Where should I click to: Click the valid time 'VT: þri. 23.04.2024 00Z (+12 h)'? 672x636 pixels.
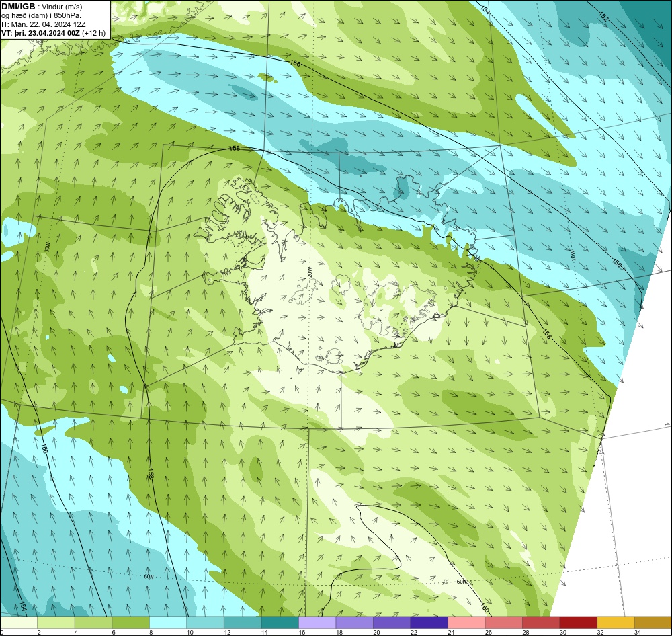point(53,32)
